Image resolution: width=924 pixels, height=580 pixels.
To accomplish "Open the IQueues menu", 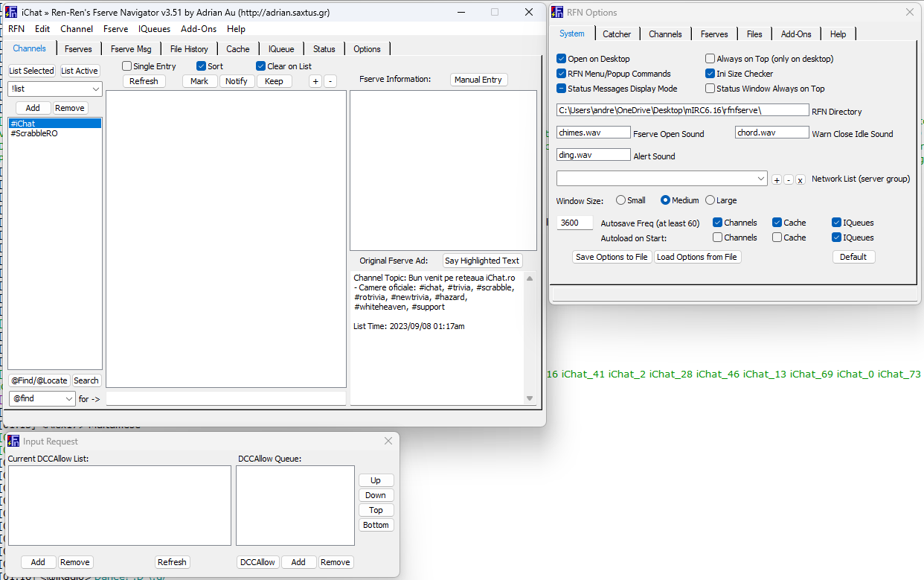I will point(154,29).
